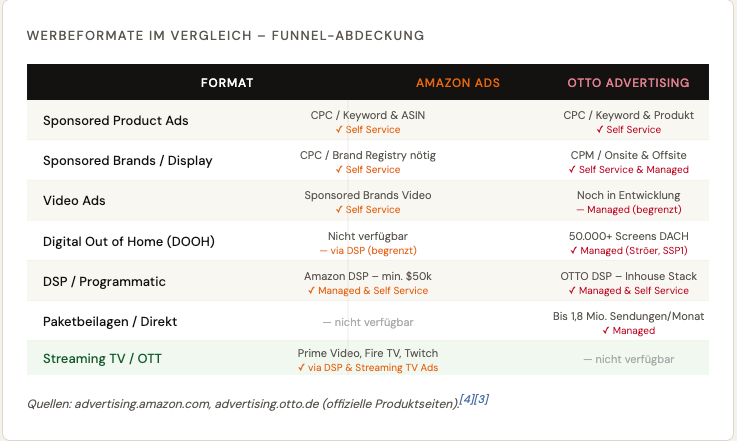The height and width of the screenshot is (441, 737).
Task: Click the dash icon before 'via DSP (begrenzt)'
Action: [x=323, y=251]
